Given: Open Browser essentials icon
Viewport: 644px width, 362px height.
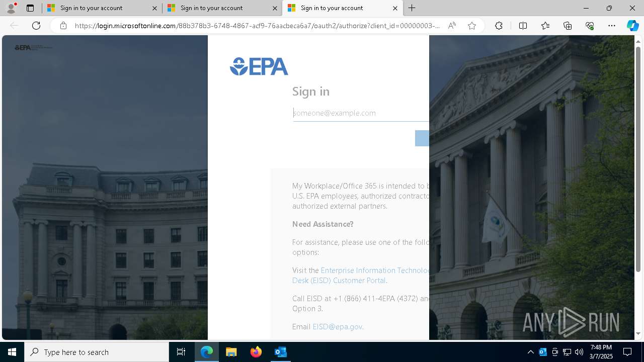Looking at the screenshot, I should [x=590, y=26].
